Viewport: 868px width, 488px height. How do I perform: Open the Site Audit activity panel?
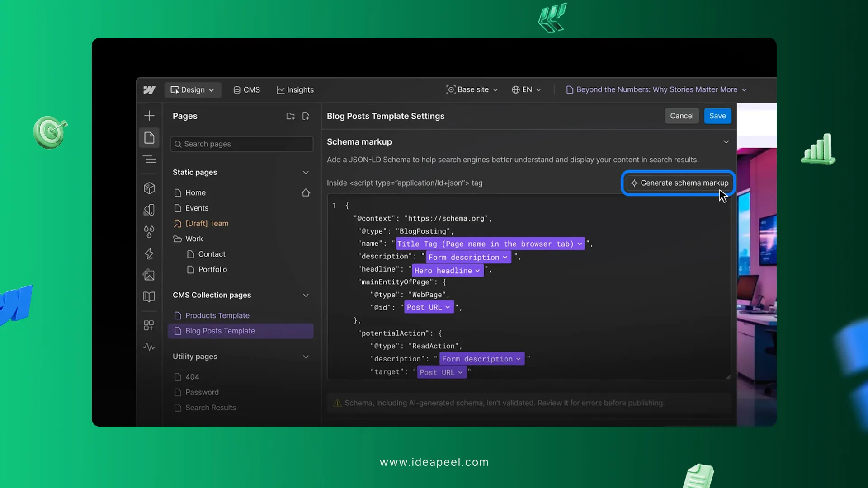coord(149,347)
